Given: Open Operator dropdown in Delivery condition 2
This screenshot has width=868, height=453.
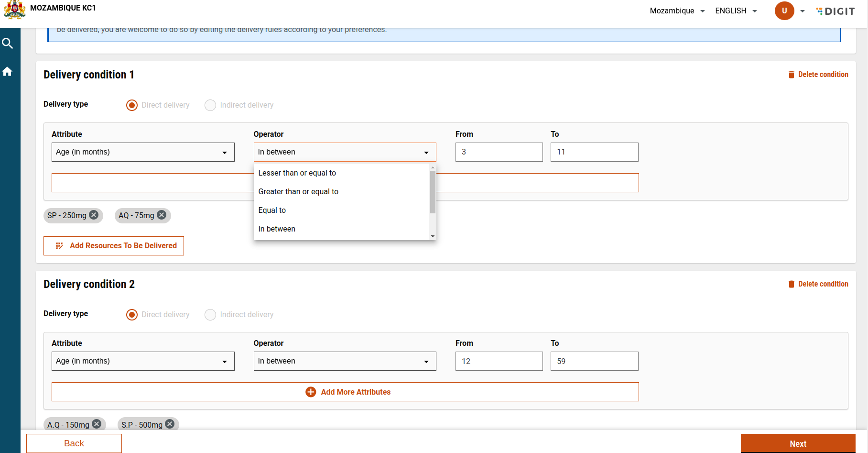Looking at the screenshot, I should [x=345, y=361].
